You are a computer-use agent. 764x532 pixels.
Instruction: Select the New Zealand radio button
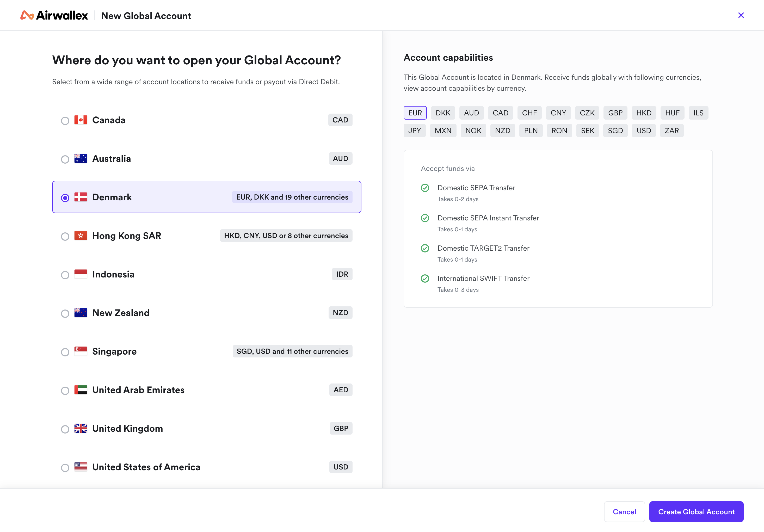pyautogui.click(x=65, y=313)
